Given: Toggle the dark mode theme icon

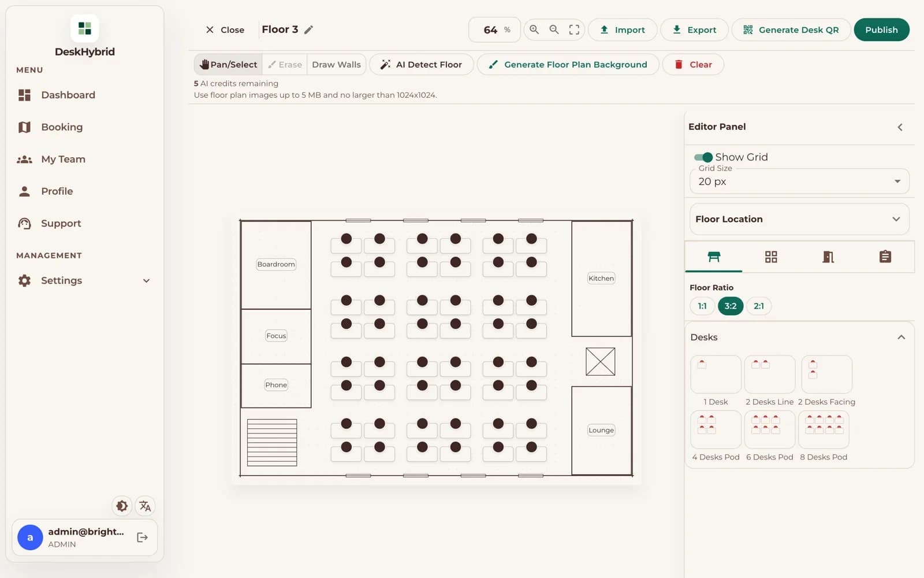Looking at the screenshot, I should (122, 506).
